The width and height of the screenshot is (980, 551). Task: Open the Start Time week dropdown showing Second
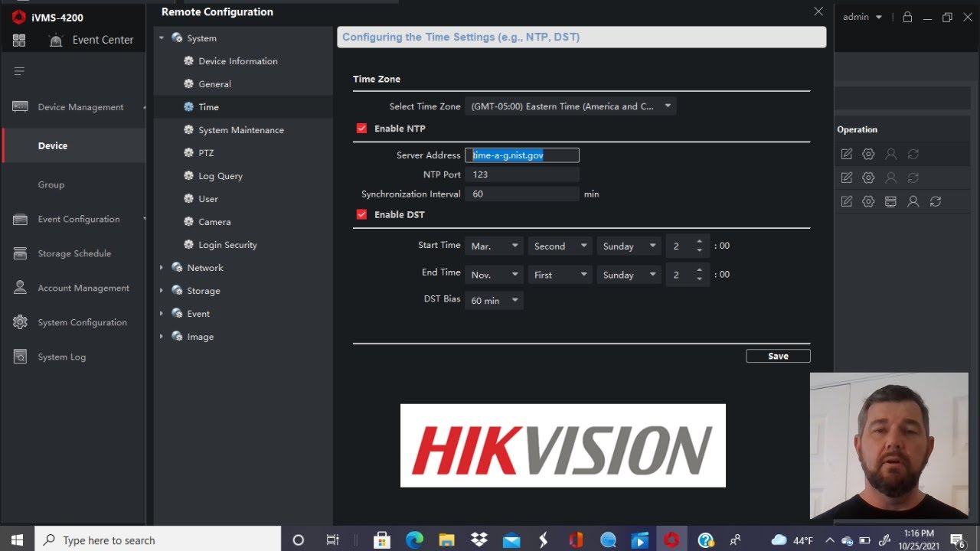[560, 246]
